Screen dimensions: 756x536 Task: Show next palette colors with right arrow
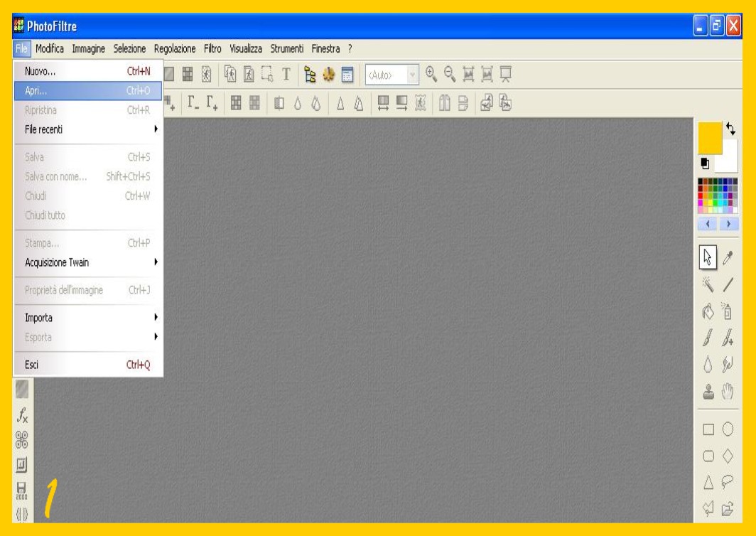729,223
